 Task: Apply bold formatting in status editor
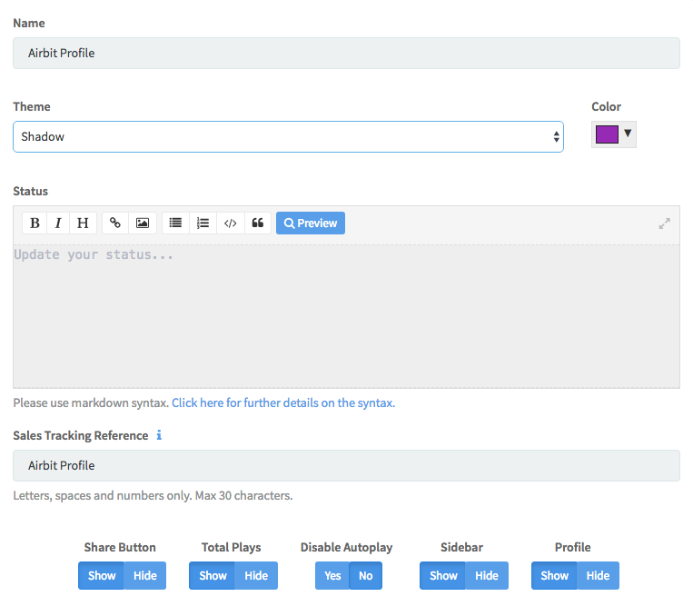click(x=35, y=223)
